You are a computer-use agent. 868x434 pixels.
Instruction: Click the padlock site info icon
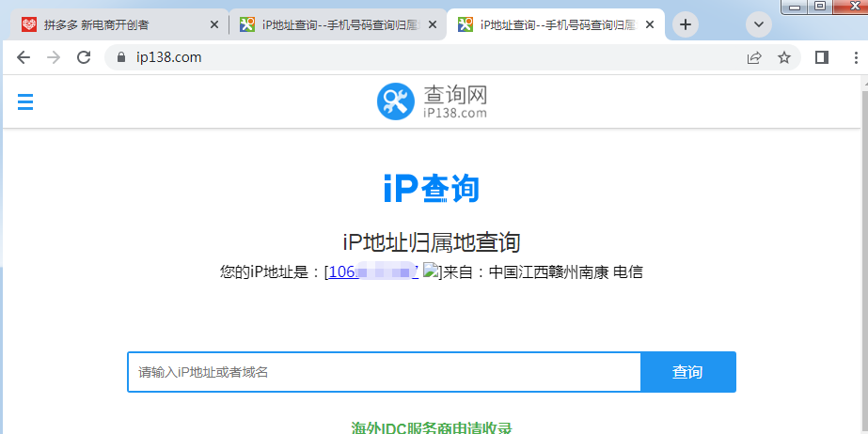122,57
